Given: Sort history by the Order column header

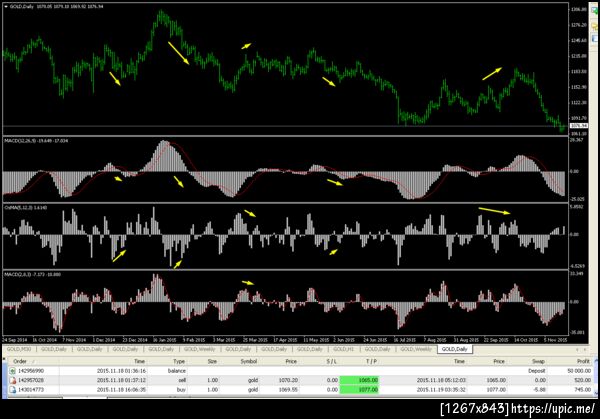Looking at the screenshot, I should click(x=20, y=361).
